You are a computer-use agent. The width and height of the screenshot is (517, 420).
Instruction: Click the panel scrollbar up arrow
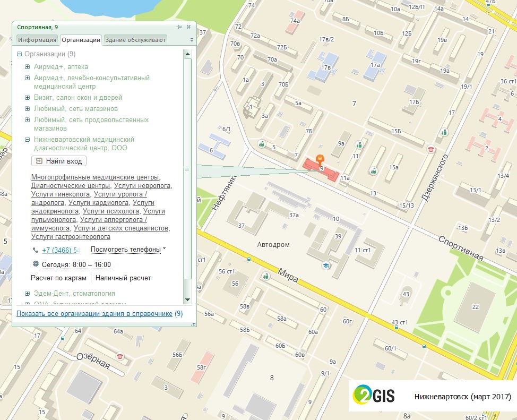point(187,54)
